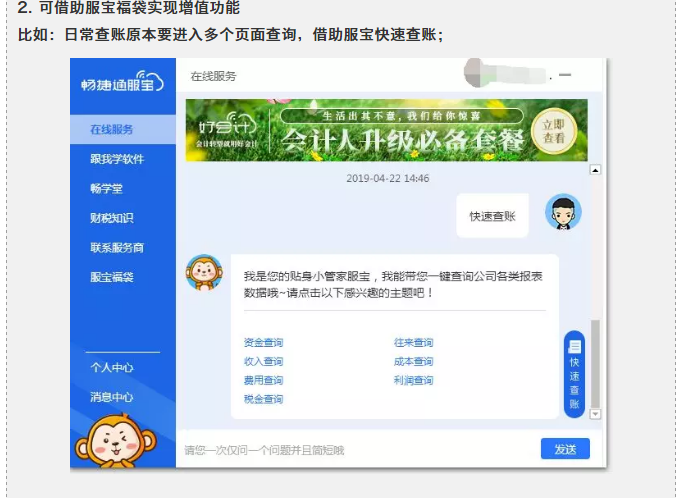Screen dimensions: 682x498
Task: Open the 快速查账 floating side button
Action: pyautogui.click(x=575, y=372)
